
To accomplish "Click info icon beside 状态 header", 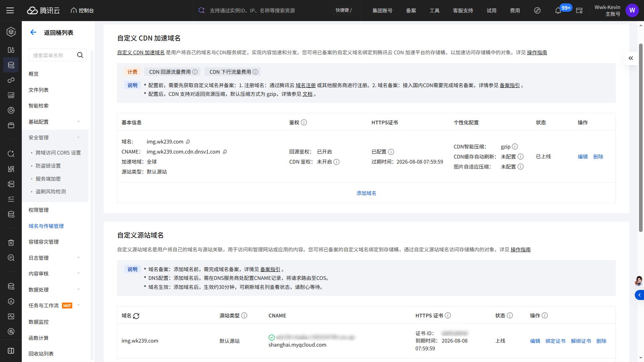I will [x=510, y=315].
